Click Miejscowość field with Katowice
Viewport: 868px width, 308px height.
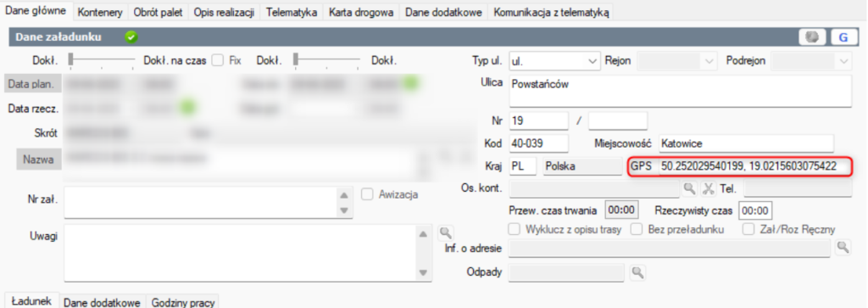click(746, 143)
